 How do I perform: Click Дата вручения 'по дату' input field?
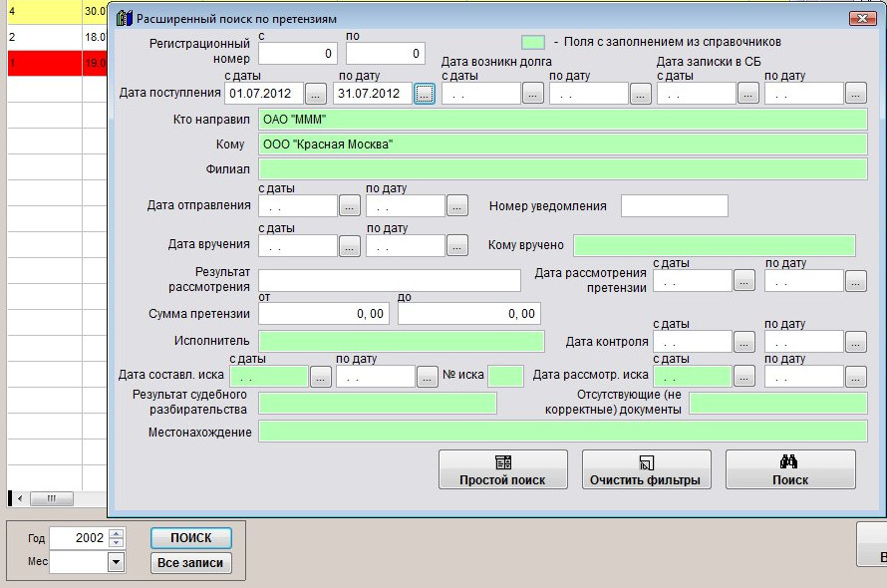(405, 245)
